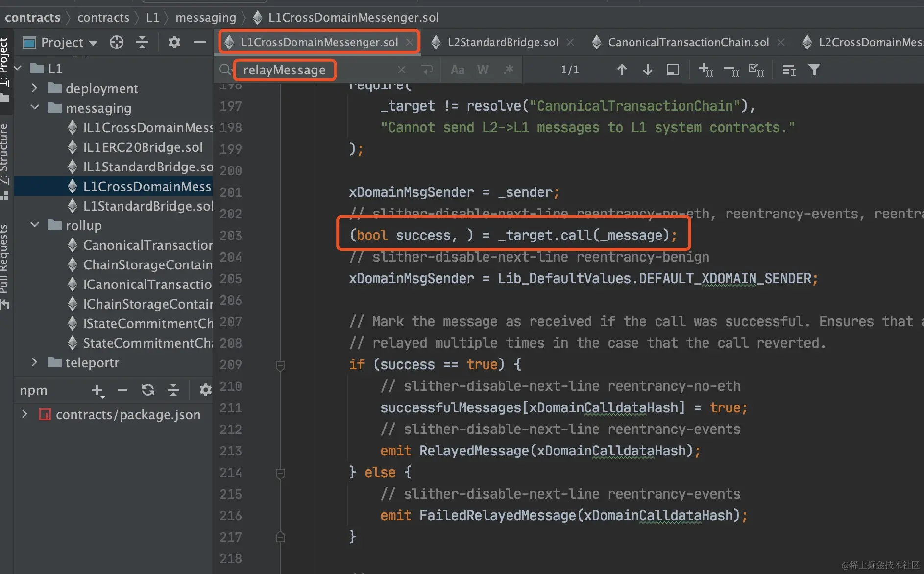Jump to previous search occurrence
Image resolution: width=924 pixels, height=574 pixels.
tap(622, 70)
